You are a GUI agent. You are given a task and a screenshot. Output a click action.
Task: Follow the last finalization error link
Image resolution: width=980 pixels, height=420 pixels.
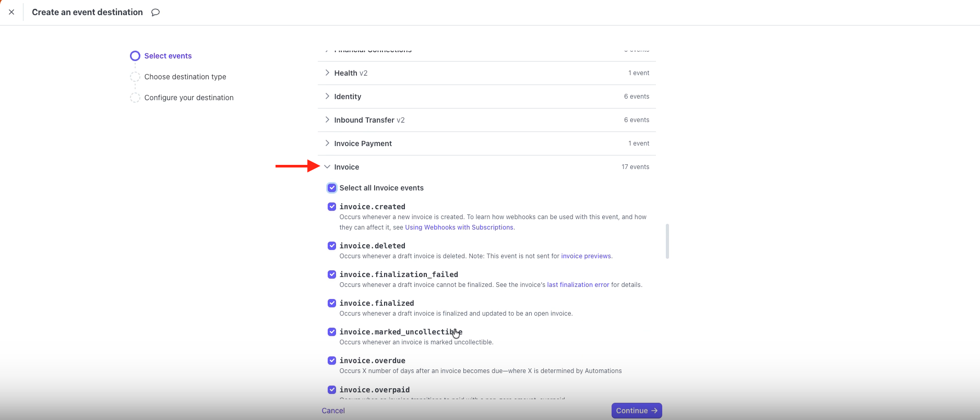coord(578,285)
